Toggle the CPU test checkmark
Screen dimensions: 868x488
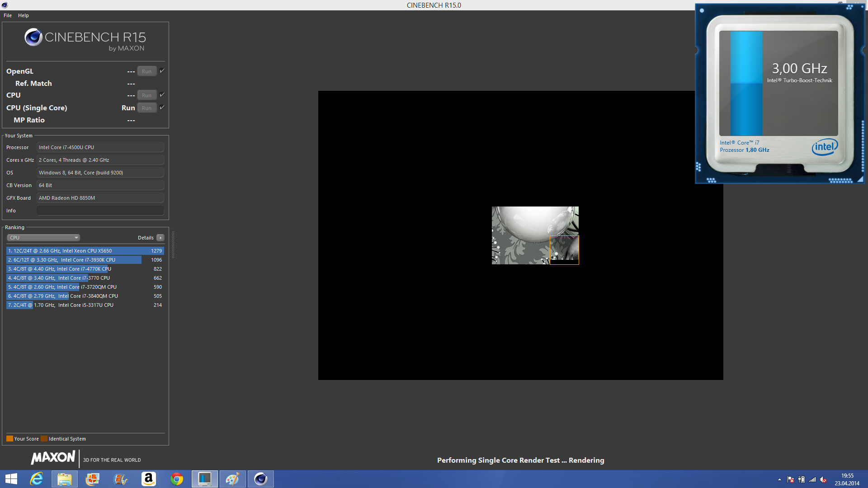(x=162, y=95)
